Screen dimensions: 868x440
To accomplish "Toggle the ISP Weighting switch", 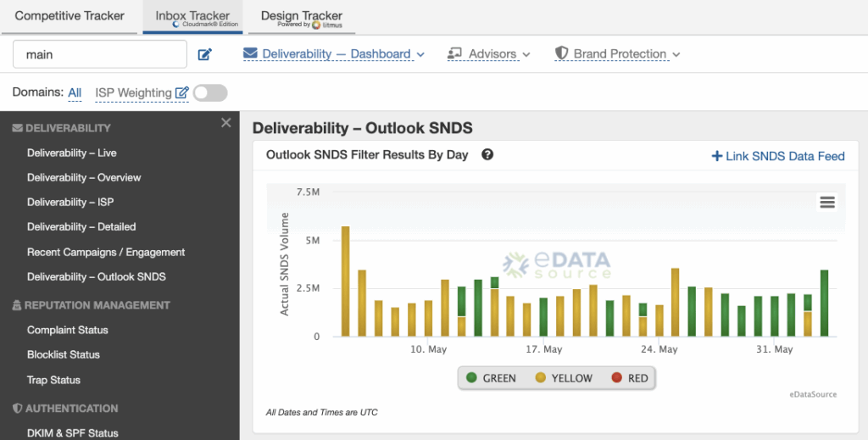I will pyautogui.click(x=210, y=93).
